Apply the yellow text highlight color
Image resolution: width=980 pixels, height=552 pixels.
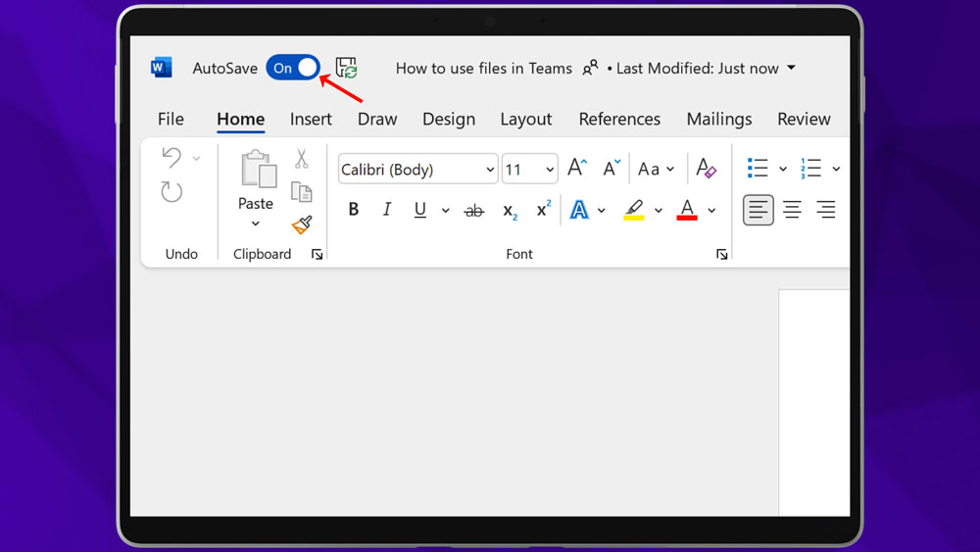[x=633, y=210]
